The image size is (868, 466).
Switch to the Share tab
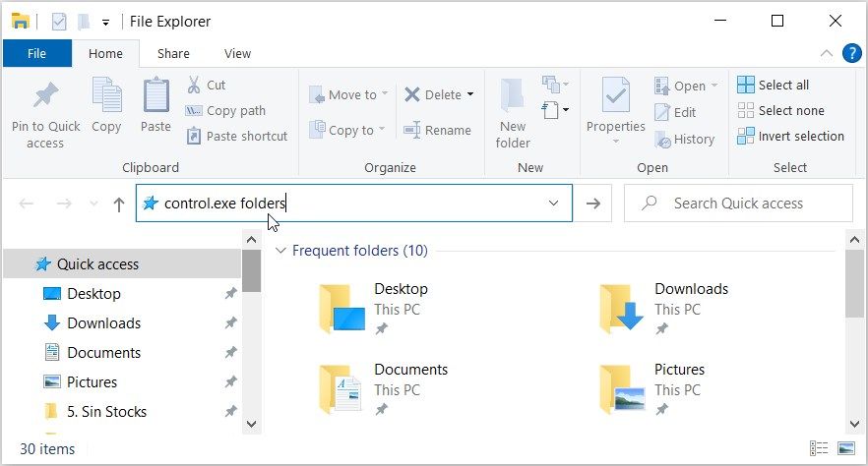tap(173, 54)
